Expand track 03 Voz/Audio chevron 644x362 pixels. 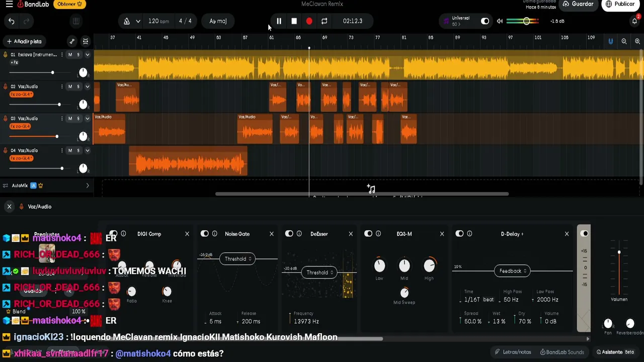click(x=87, y=119)
